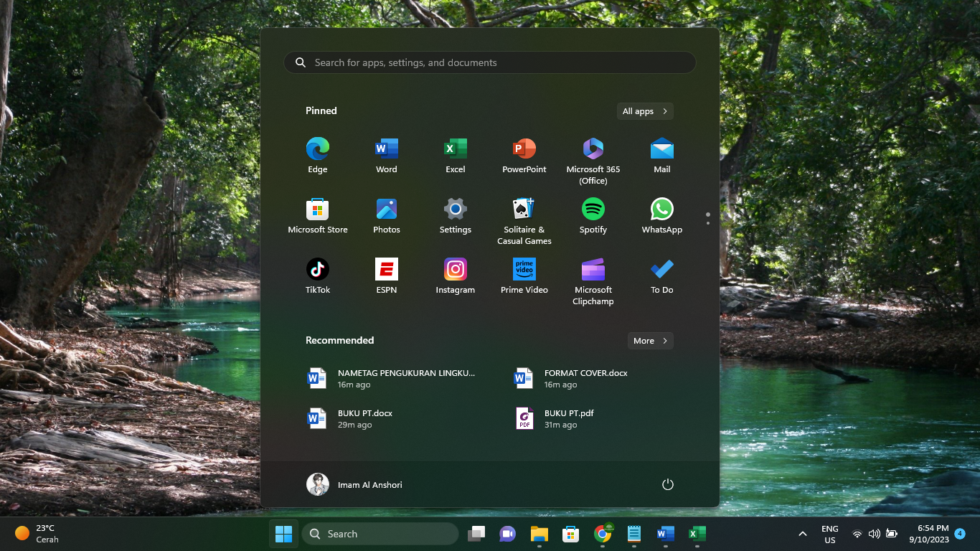The width and height of the screenshot is (980, 551).
Task: Open the weather widget showing 23°C
Action: [37, 534]
